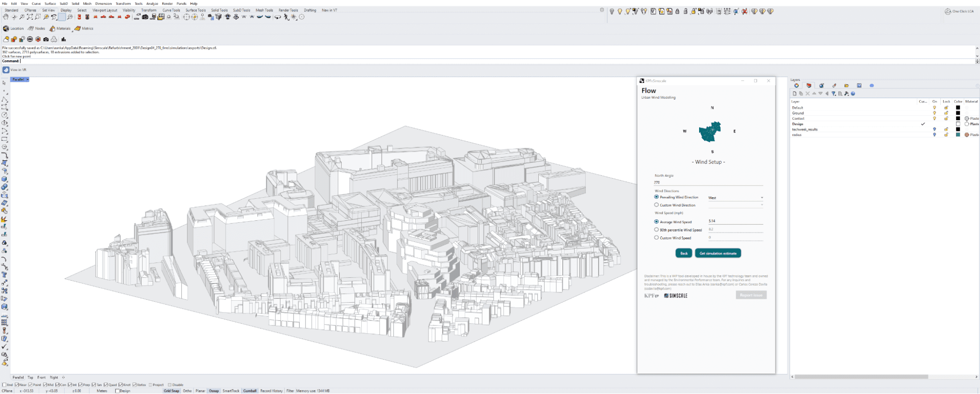
Task: Click the Get simulation estimate button
Action: (x=718, y=253)
